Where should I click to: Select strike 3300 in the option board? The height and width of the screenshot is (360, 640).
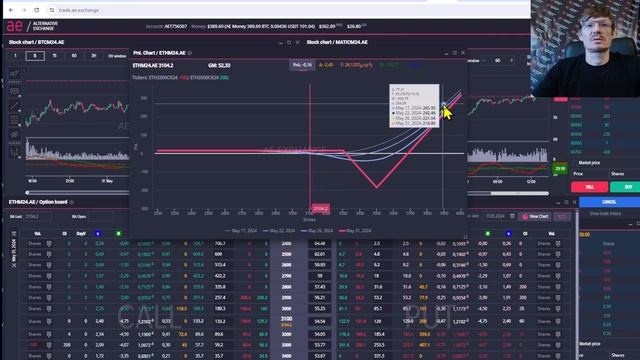tap(287, 345)
